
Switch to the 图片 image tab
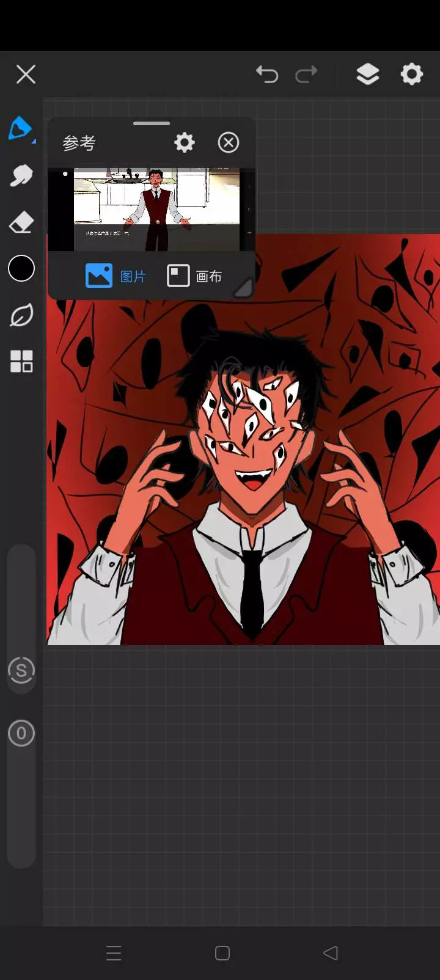tap(116, 276)
